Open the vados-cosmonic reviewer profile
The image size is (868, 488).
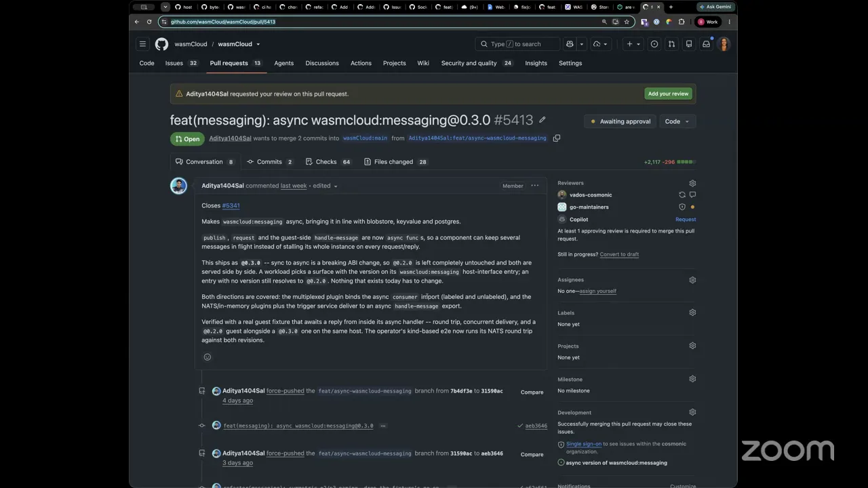(x=591, y=195)
